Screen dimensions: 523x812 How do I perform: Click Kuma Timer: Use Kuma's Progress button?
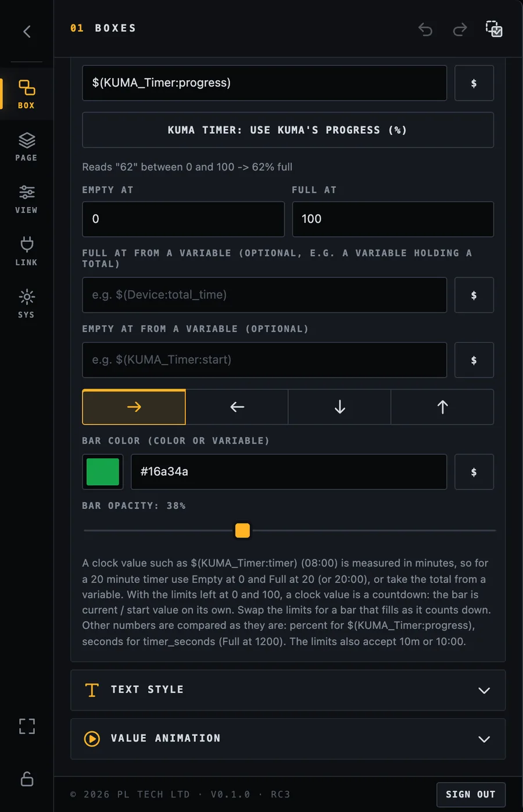(x=288, y=130)
